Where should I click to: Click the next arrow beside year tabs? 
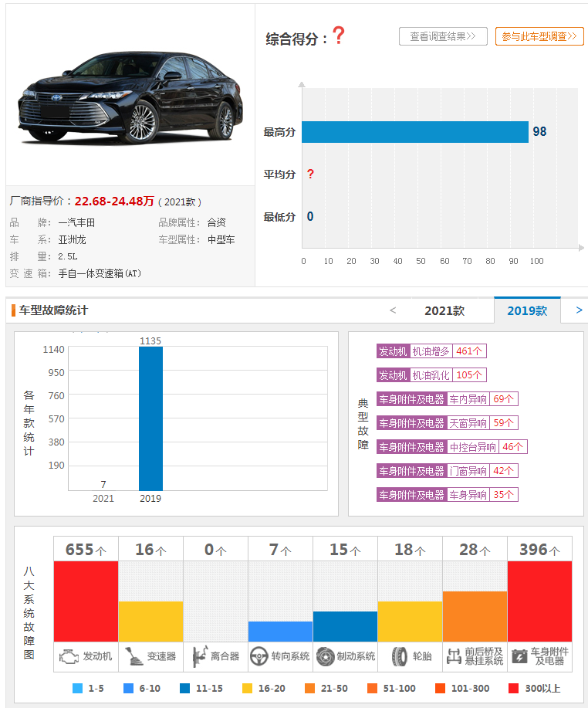tap(579, 310)
